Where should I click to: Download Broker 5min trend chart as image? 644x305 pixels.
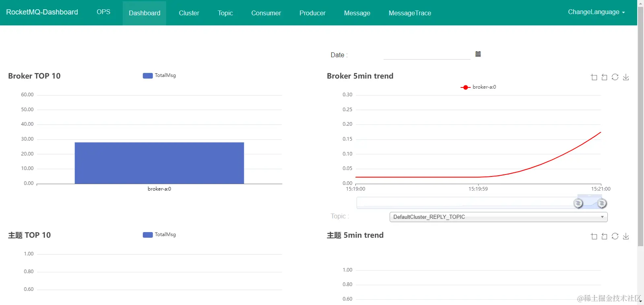[626, 77]
